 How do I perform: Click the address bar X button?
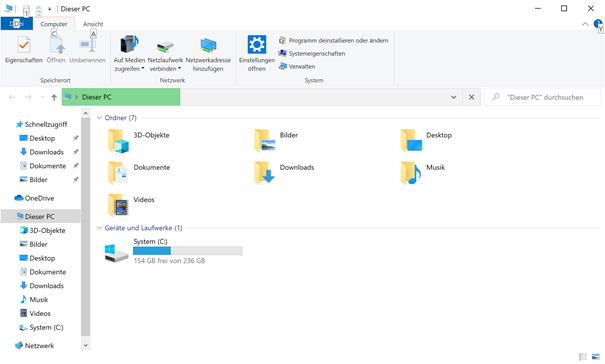pyautogui.click(x=471, y=97)
